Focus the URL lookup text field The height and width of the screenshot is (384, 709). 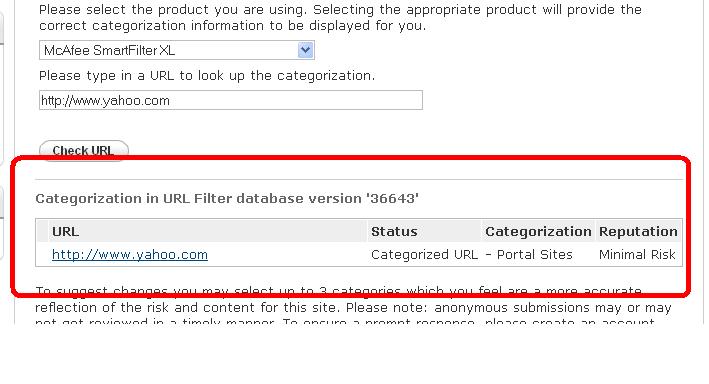[x=231, y=100]
